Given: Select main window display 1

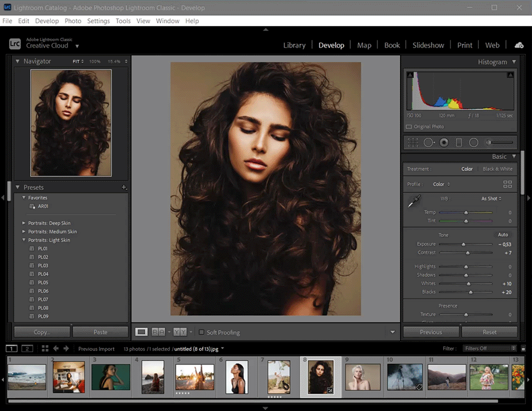Looking at the screenshot, I should coord(12,348).
